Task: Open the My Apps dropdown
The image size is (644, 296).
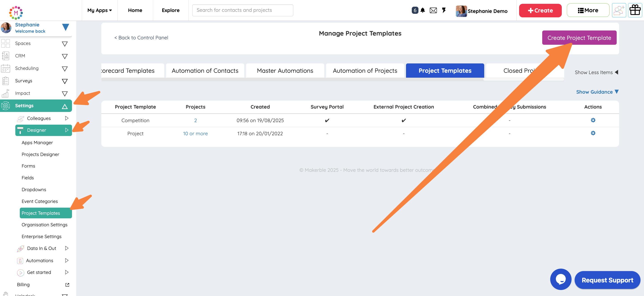Action: [x=100, y=10]
